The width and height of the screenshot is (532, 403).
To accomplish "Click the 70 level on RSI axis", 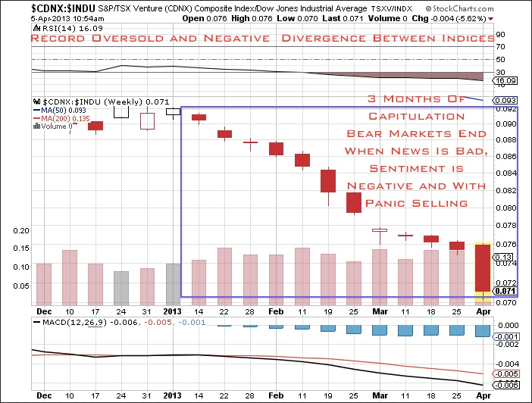I will (500, 46).
